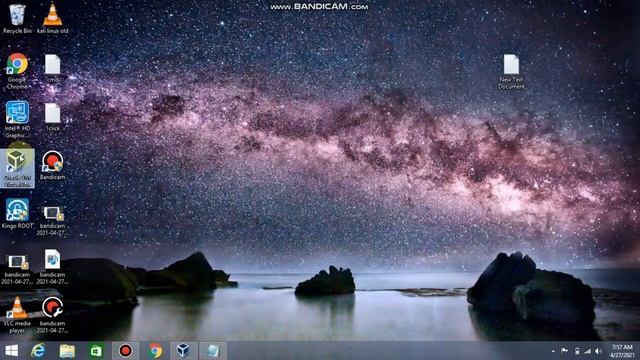This screenshot has height=360, width=640.
Task: Open the network signal tray icon
Action: (588, 351)
